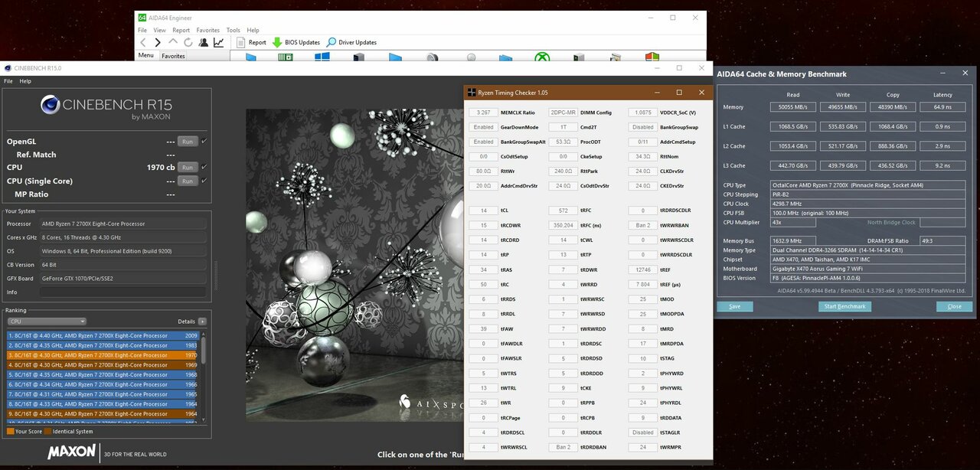Click the Memory Latency 64.9 ns value
The height and width of the screenshot is (470, 980).
(942, 107)
